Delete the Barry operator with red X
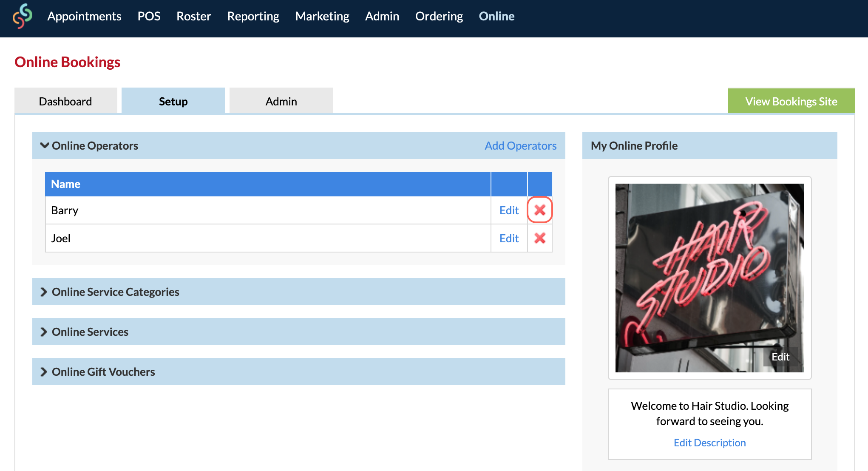868x471 pixels. pyautogui.click(x=540, y=210)
